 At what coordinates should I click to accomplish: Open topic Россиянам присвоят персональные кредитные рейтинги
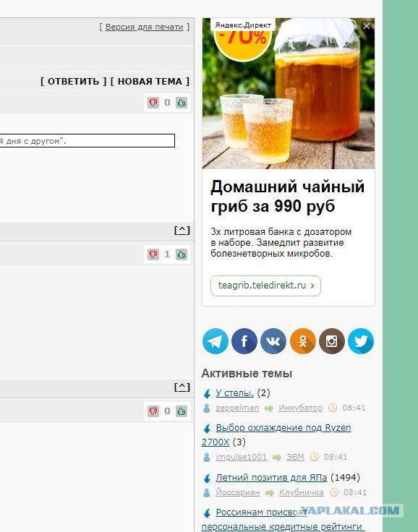click(283, 520)
